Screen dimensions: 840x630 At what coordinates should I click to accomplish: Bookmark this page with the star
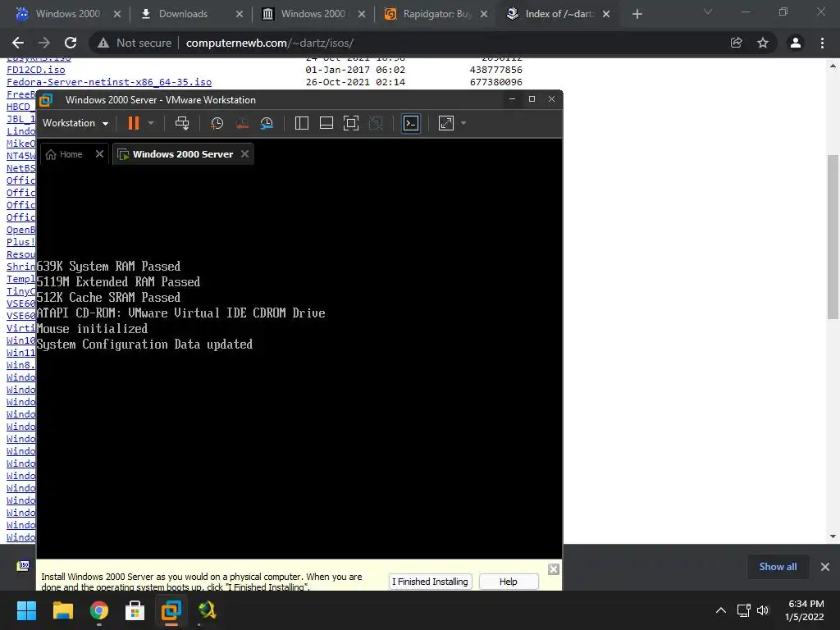[x=763, y=43]
